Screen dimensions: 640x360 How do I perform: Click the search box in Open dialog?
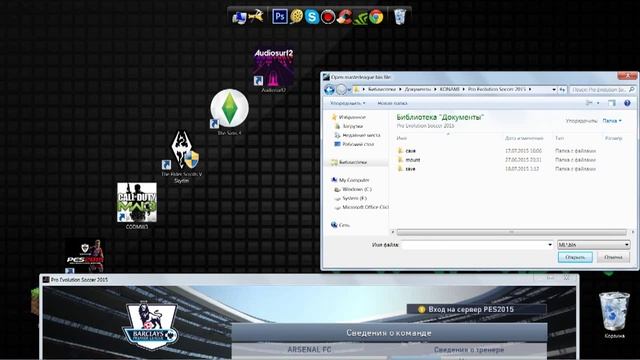602,89
